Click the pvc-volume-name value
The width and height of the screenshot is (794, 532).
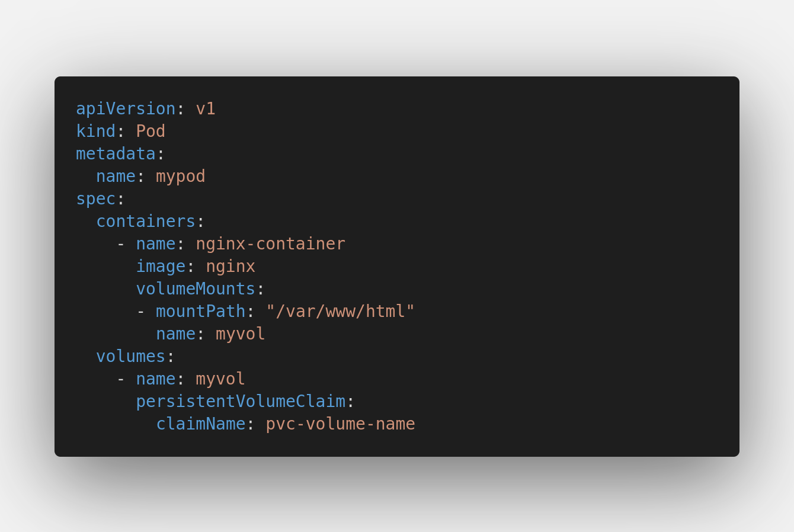pyautogui.click(x=340, y=424)
